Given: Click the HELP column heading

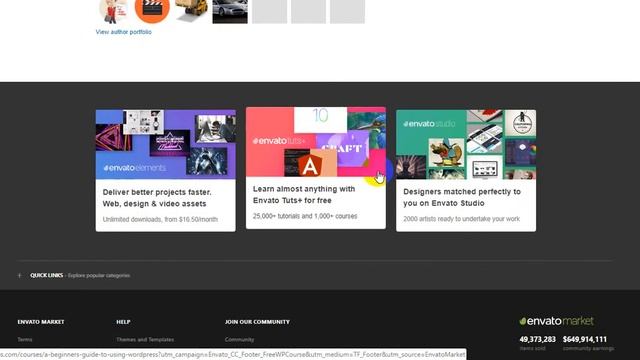Looking at the screenshot, I should click(123, 322).
